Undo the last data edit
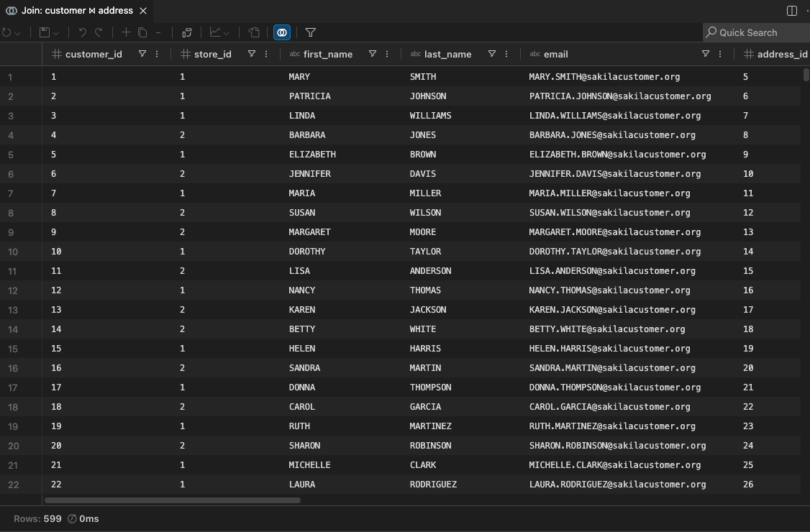810x532 pixels. point(83,32)
